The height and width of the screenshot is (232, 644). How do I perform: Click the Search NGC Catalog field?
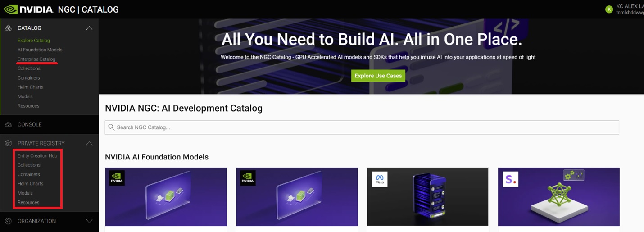pyautogui.click(x=362, y=127)
